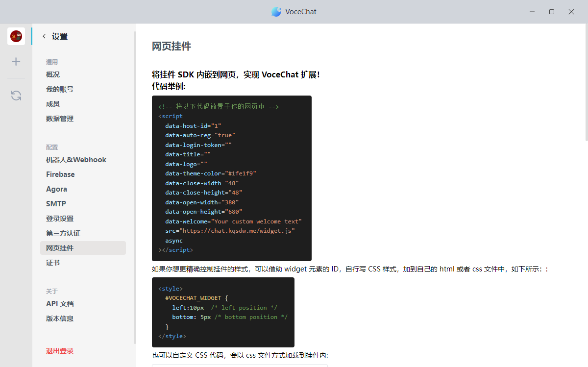588x367 pixels.
Task: Open 第三方认证 settings
Action: click(63, 233)
